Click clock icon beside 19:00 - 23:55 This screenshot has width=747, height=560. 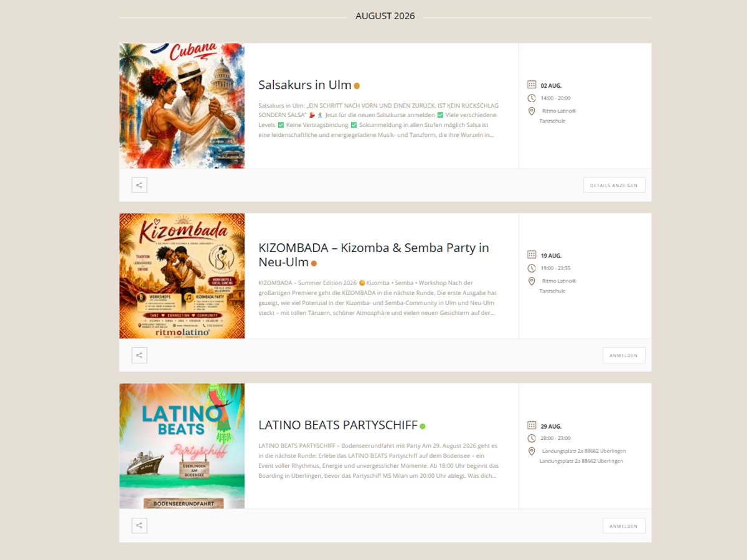(x=532, y=268)
